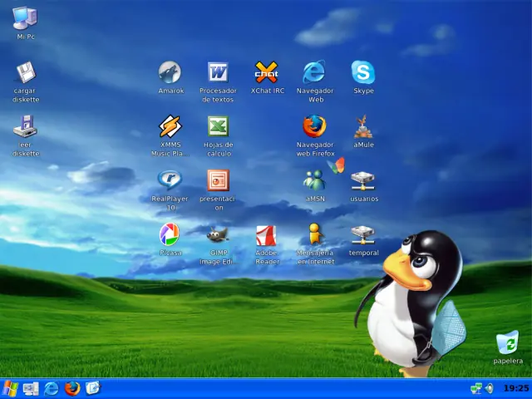Launch aMSN messenger icon
The image size is (532, 399).
(314, 180)
